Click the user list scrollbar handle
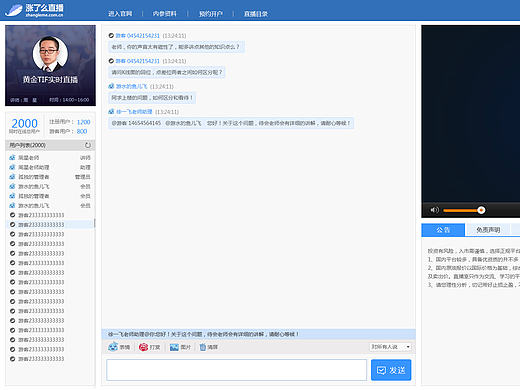This screenshot has width=520, height=390. 94,223
